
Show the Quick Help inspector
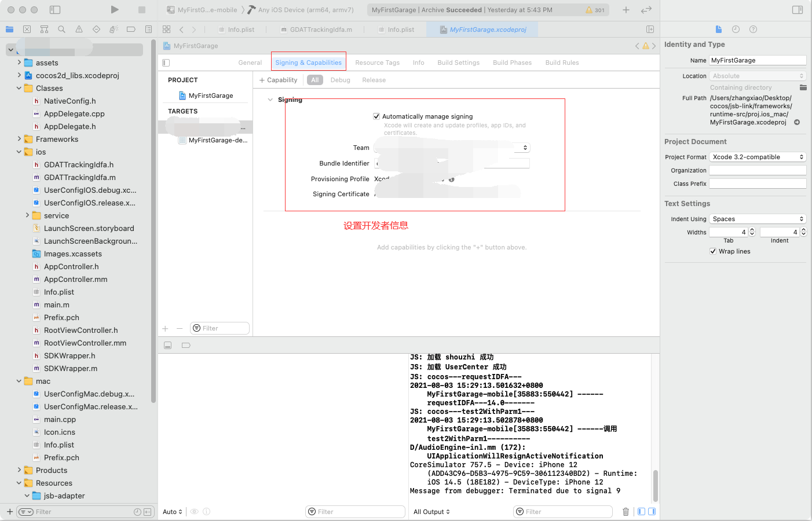(x=753, y=29)
